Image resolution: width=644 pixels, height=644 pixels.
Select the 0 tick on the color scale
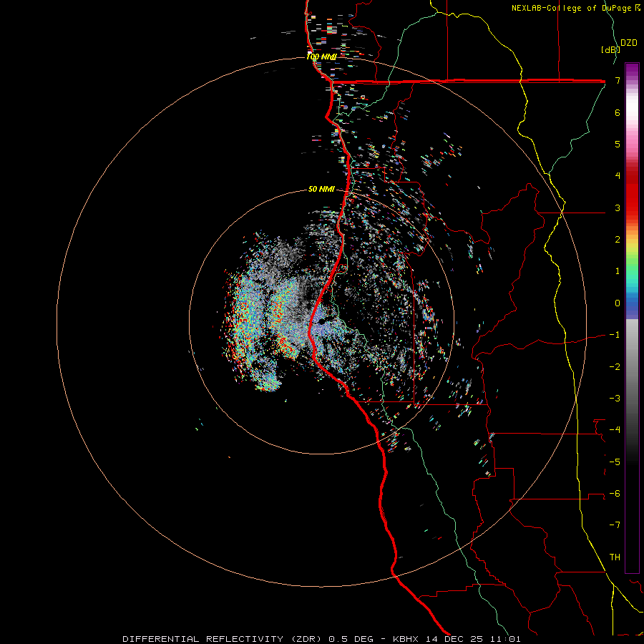(618, 303)
